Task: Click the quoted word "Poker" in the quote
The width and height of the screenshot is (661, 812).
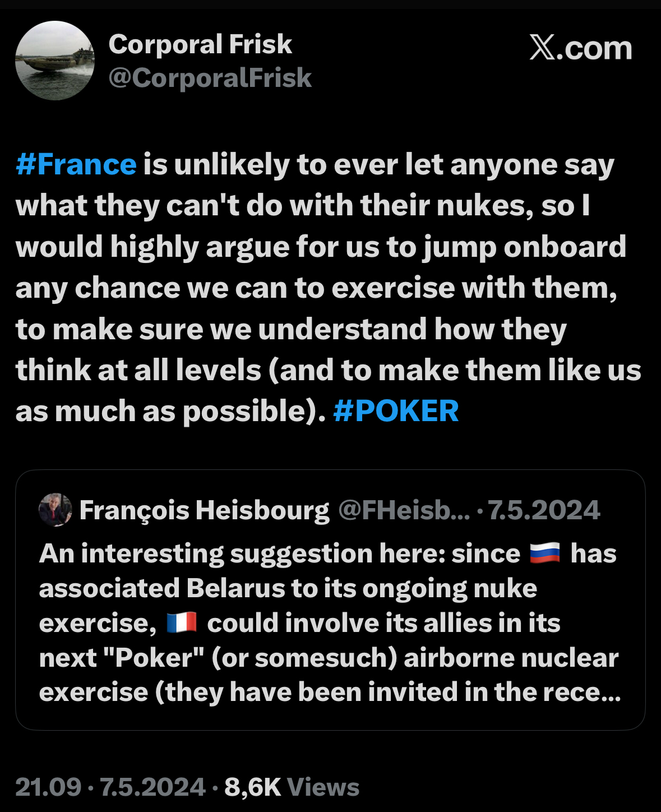Action: click(x=154, y=658)
